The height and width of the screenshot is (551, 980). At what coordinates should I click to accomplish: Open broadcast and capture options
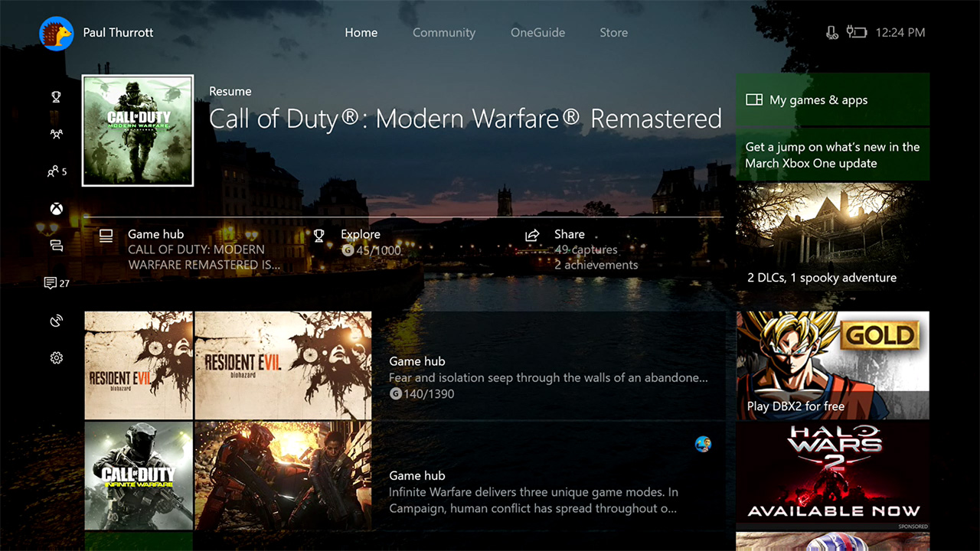click(55, 321)
